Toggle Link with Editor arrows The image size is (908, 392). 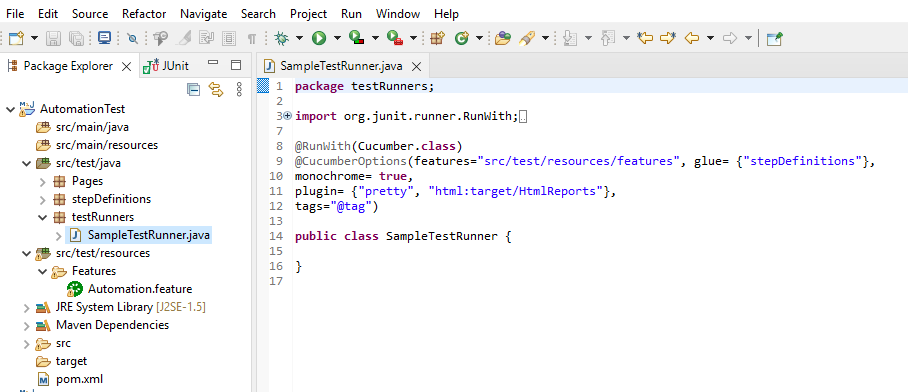coord(215,89)
